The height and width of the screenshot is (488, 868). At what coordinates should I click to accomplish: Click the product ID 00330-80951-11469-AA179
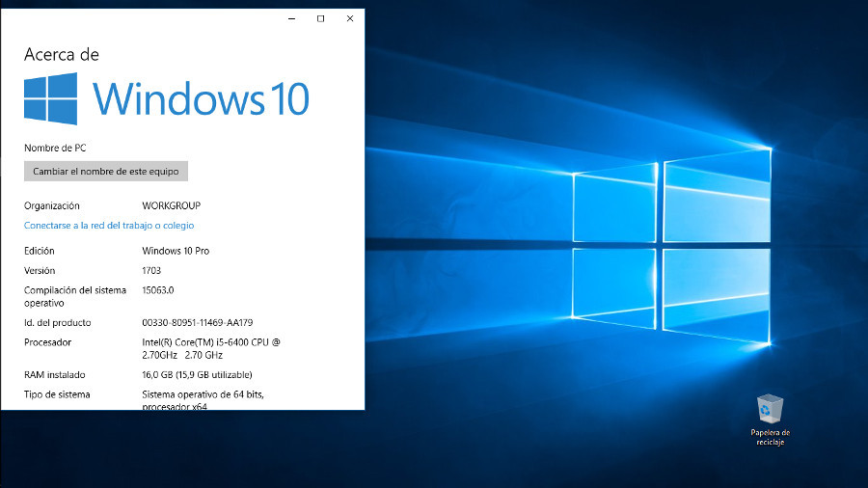[x=197, y=323]
